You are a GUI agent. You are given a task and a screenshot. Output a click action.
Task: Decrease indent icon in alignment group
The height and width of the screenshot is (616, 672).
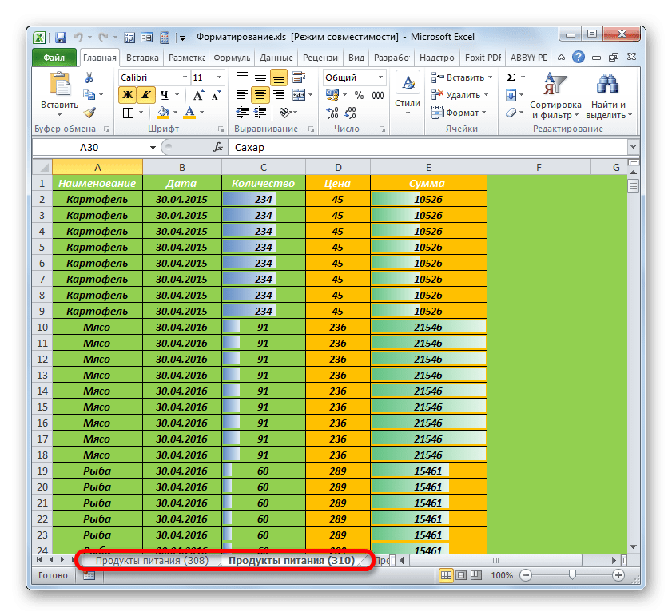(242, 113)
